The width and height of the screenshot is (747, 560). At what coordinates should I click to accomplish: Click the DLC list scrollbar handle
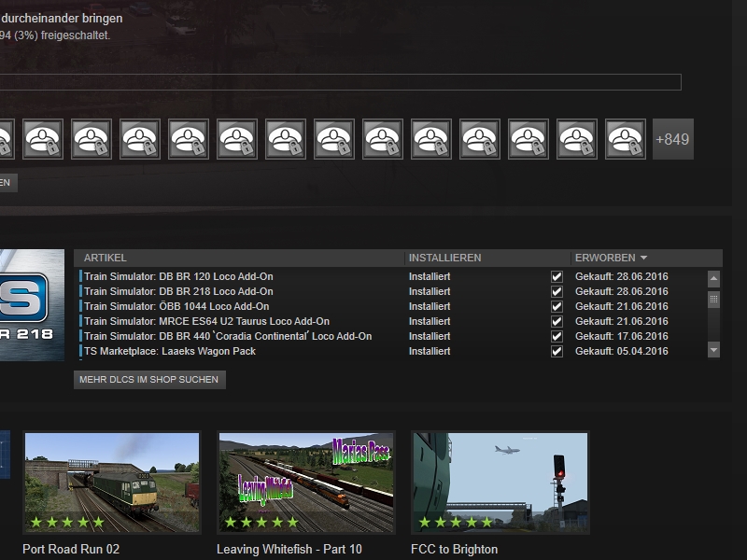[714, 300]
